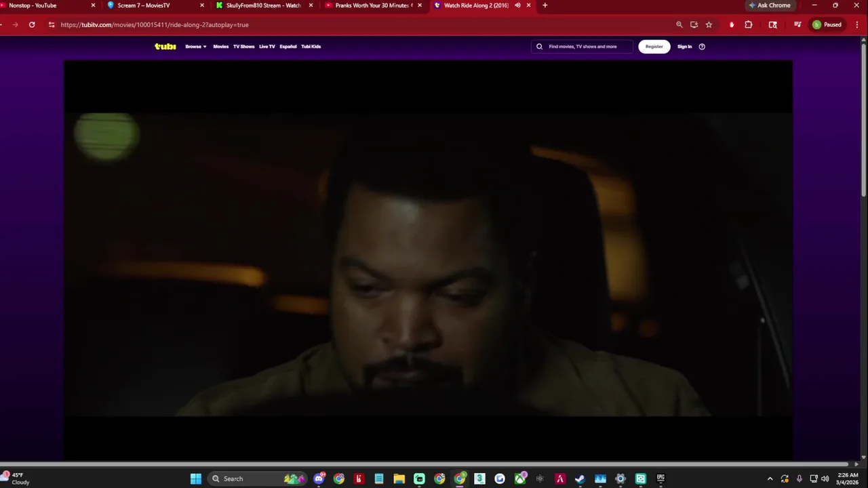Bookmark this page with the star icon
This screenshot has width=868, height=488.
pos(709,24)
